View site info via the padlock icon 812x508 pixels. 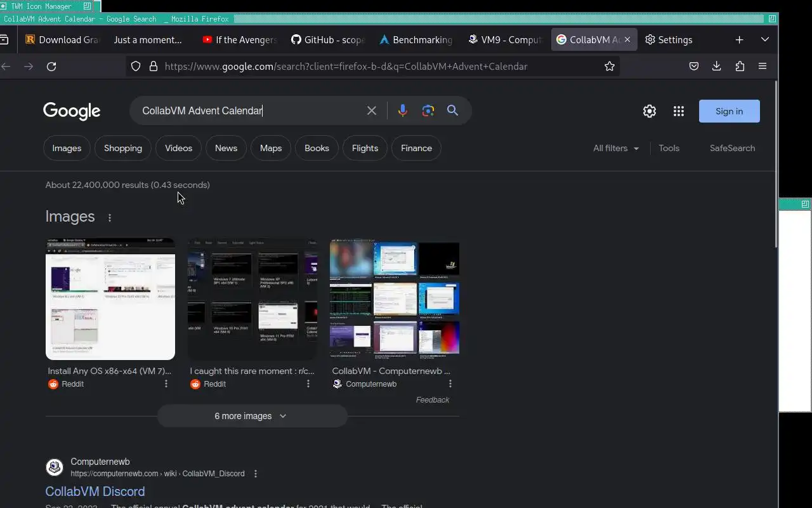coord(153,66)
